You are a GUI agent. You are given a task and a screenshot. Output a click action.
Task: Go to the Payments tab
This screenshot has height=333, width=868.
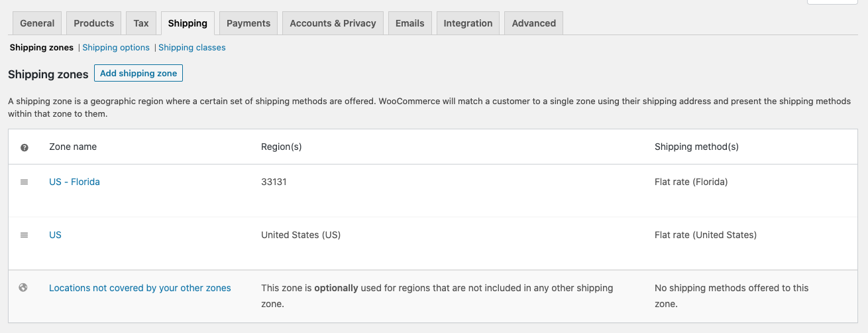248,23
